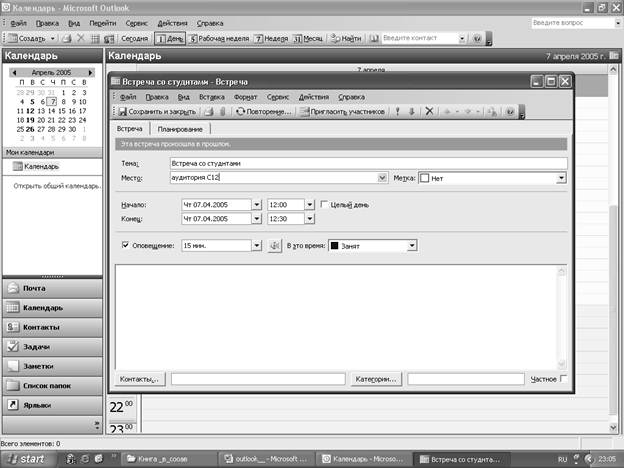Open the Mail pane button
This screenshot has height=468, width=624.
click(x=52, y=288)
